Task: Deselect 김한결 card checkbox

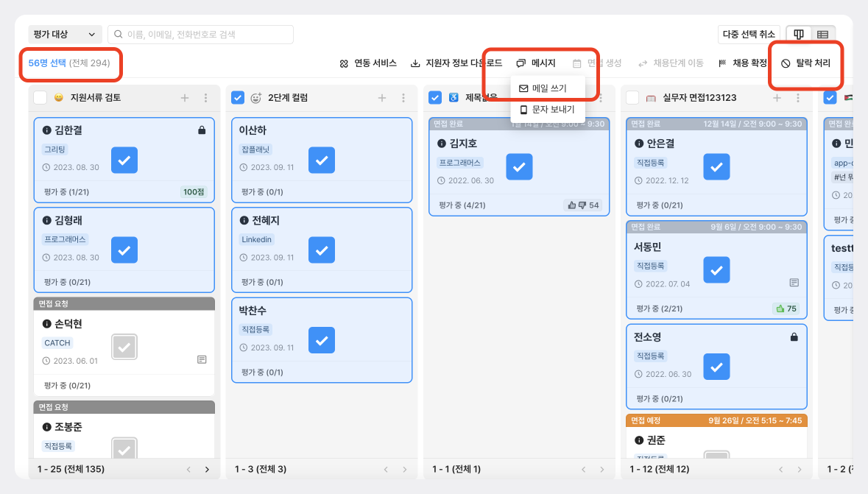Action: pyautogui.click(x=124, y=160)
